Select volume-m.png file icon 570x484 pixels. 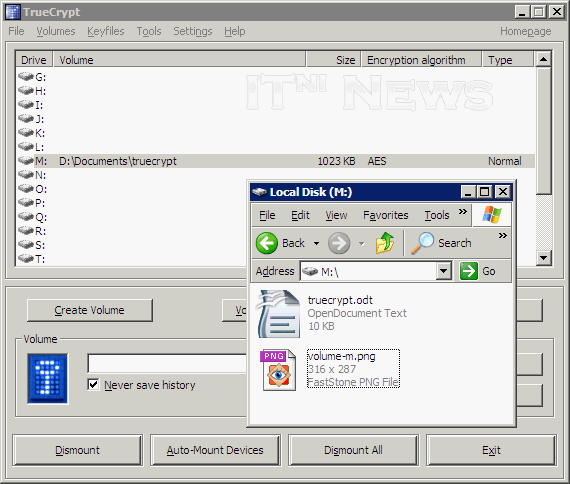(x=278, y=370)
